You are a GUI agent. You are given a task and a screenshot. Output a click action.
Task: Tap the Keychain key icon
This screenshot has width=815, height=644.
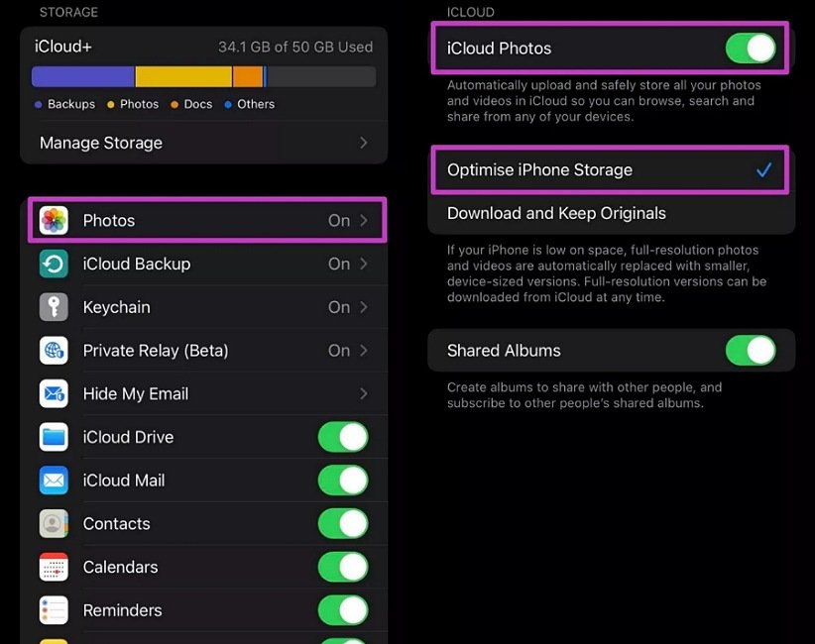[x=54, y=307]
